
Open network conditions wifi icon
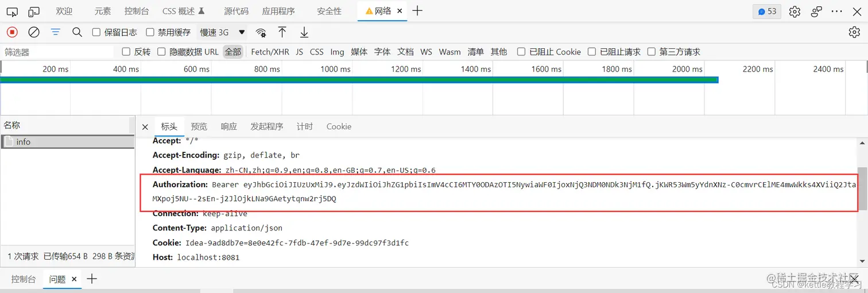pyautogui.click(x=261, y=32)
